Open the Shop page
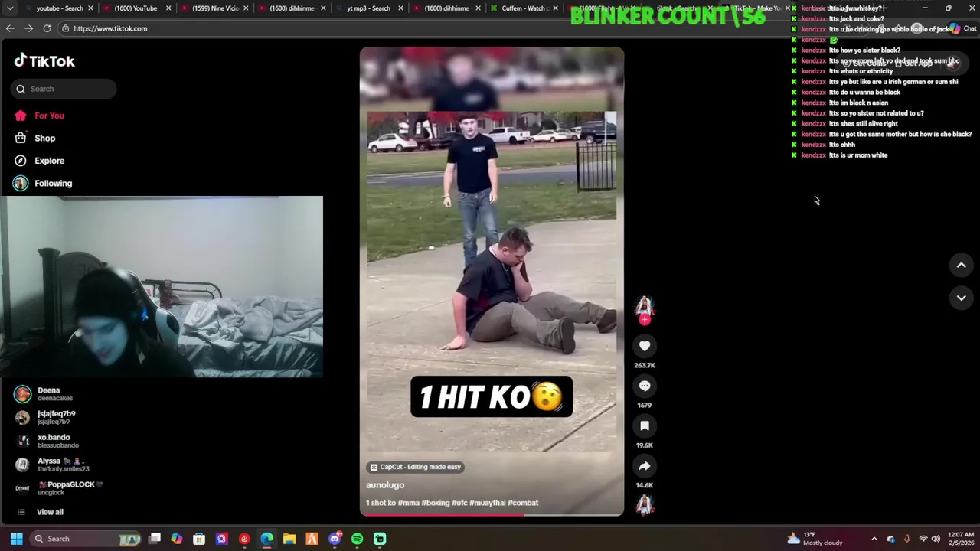The image size is (980, 551). [x=44, y=138]
